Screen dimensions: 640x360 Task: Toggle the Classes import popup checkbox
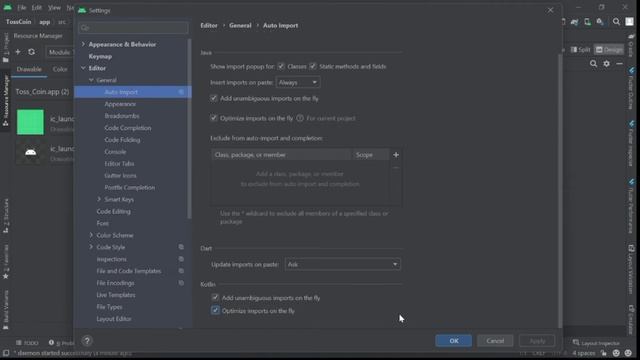(281, 66)
